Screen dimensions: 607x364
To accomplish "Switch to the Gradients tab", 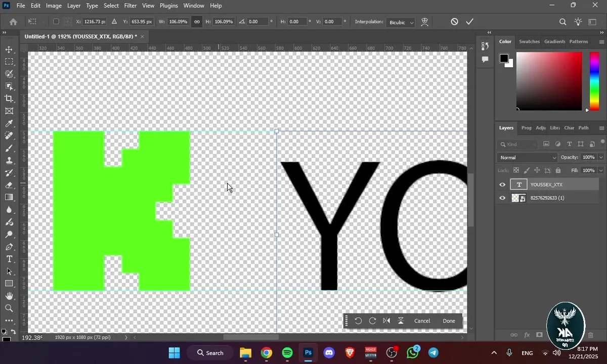I will [554, 41].
